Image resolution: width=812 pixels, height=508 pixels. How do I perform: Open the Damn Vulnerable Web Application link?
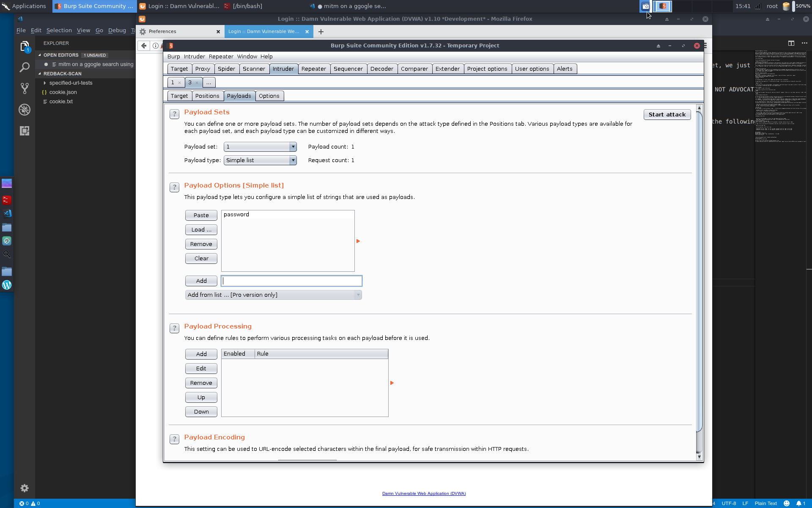point(423,493)
